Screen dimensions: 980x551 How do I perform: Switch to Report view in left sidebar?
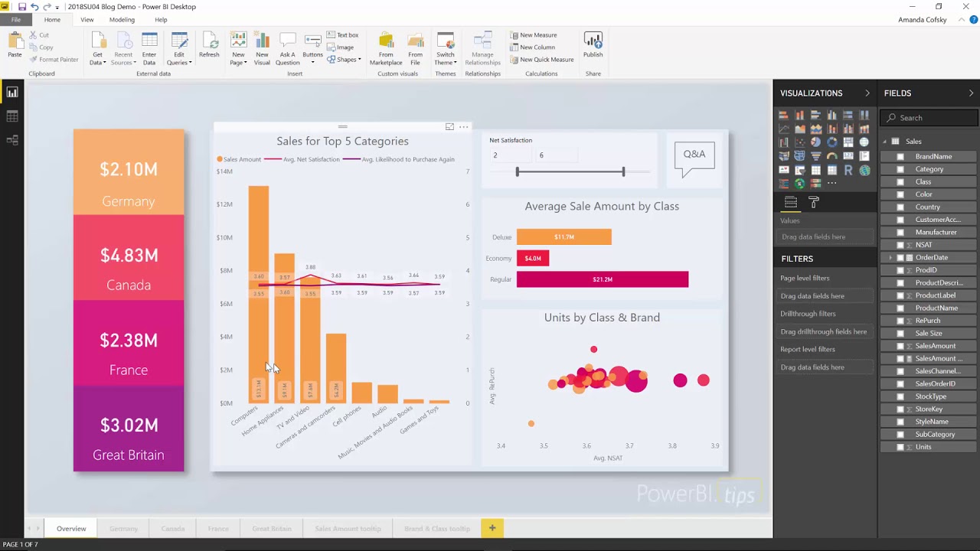pos(12,92)
